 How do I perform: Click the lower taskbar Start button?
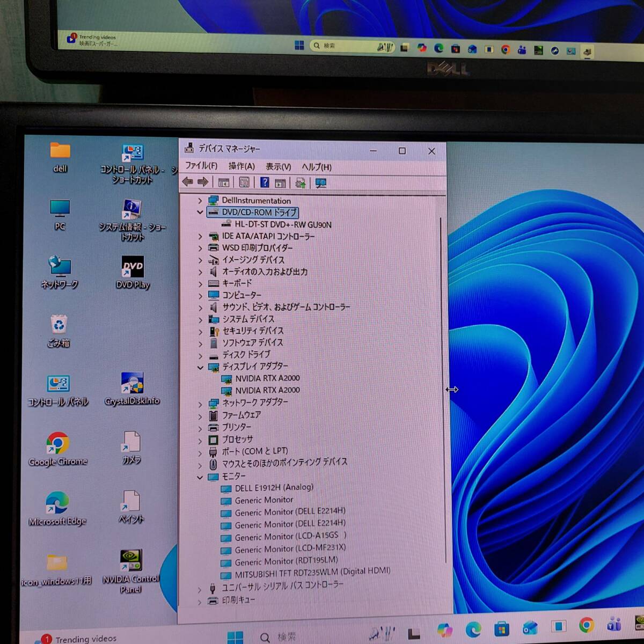point(235,636)
